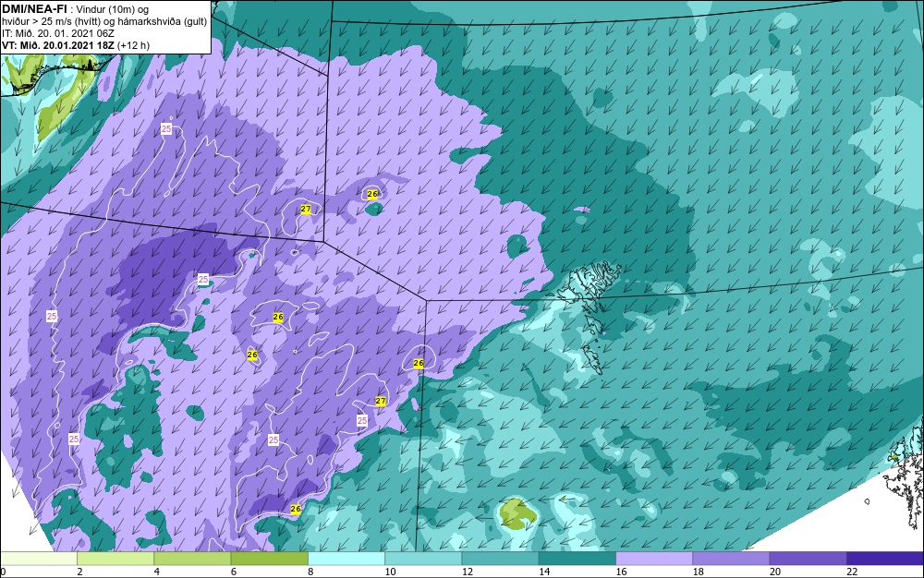
Task: Click the 'VT: Mið. 20.01.2021 18Z (+12 h)' line
Action: [x=76, y=45]
